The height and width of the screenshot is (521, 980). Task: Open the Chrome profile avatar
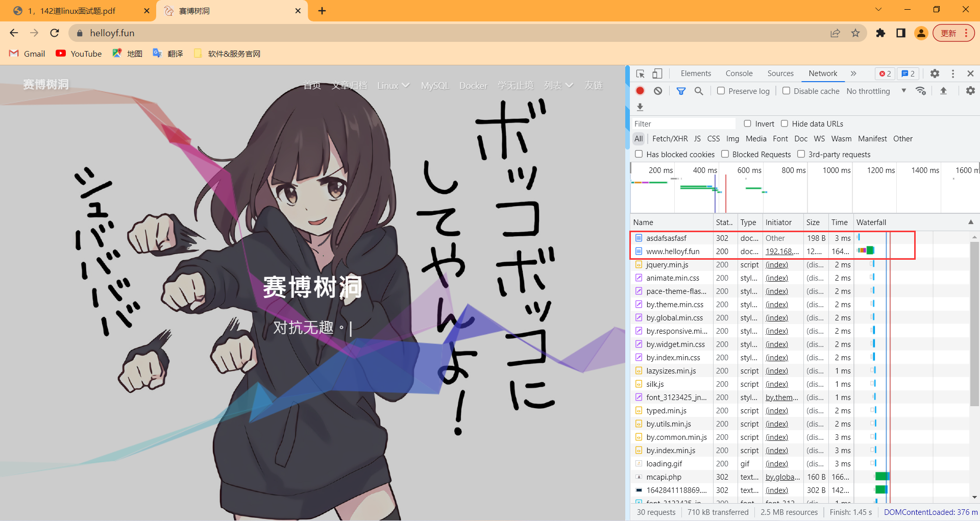tap(921, 33)
